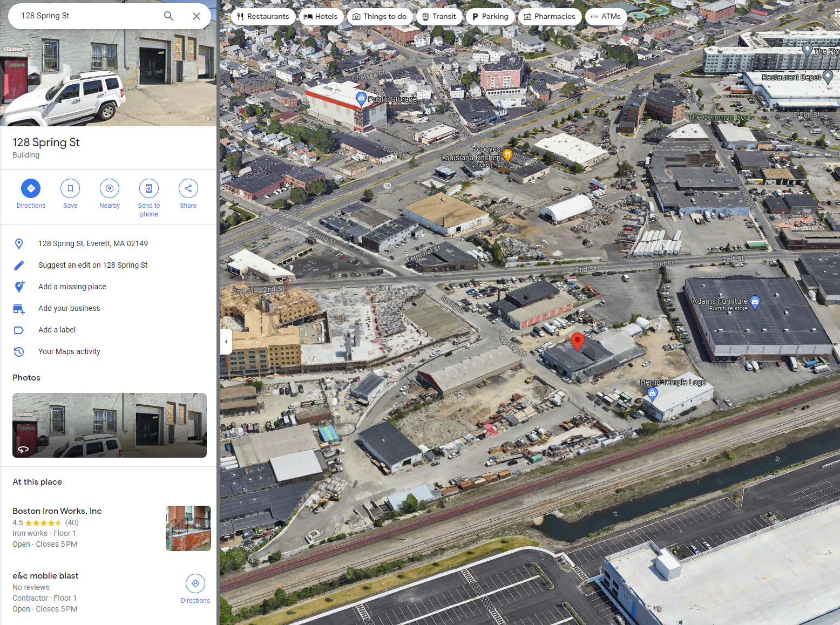Open the Boston Iron Works, Inc listing
This screenshot has height=625, width=840.
(57, 511)
